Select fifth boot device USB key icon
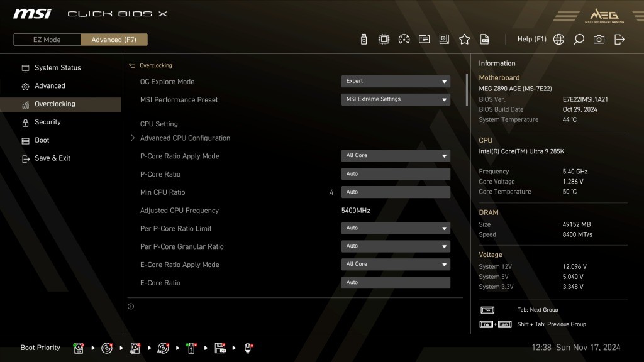This screenshot has height=362, width=644. click(191, 348)
